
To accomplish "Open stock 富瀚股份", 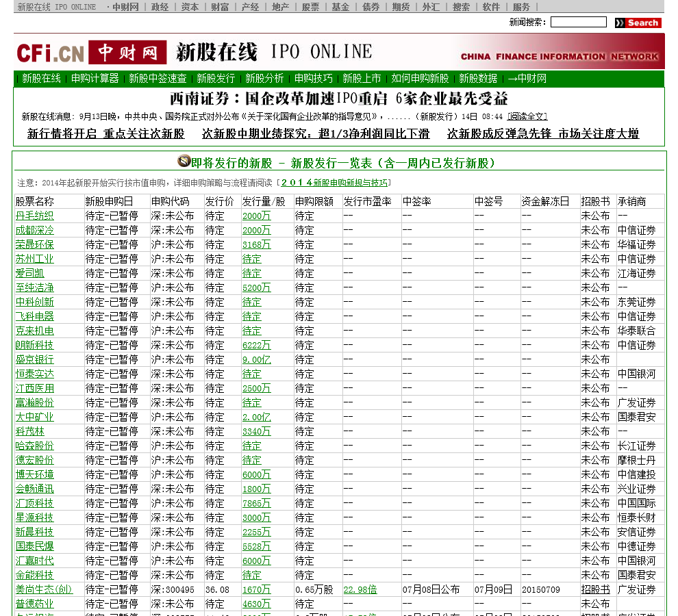I will (35, 402).
